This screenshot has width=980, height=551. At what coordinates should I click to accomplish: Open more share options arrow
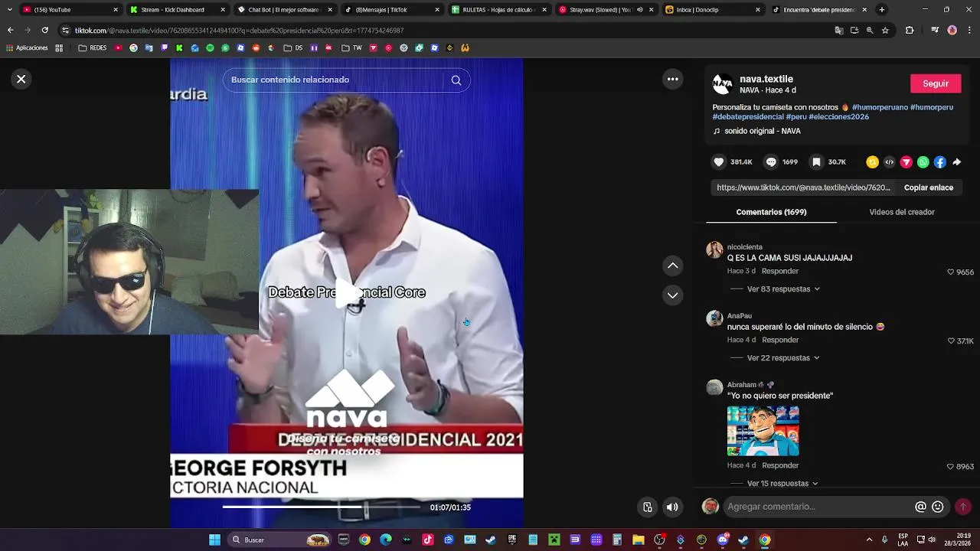tap(957, 162)
